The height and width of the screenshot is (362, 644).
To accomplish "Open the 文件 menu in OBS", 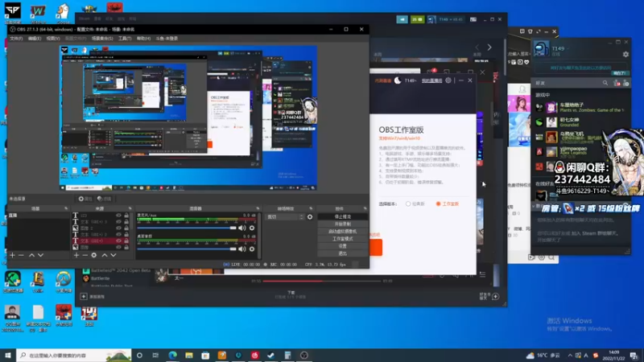I will [16, 38].
